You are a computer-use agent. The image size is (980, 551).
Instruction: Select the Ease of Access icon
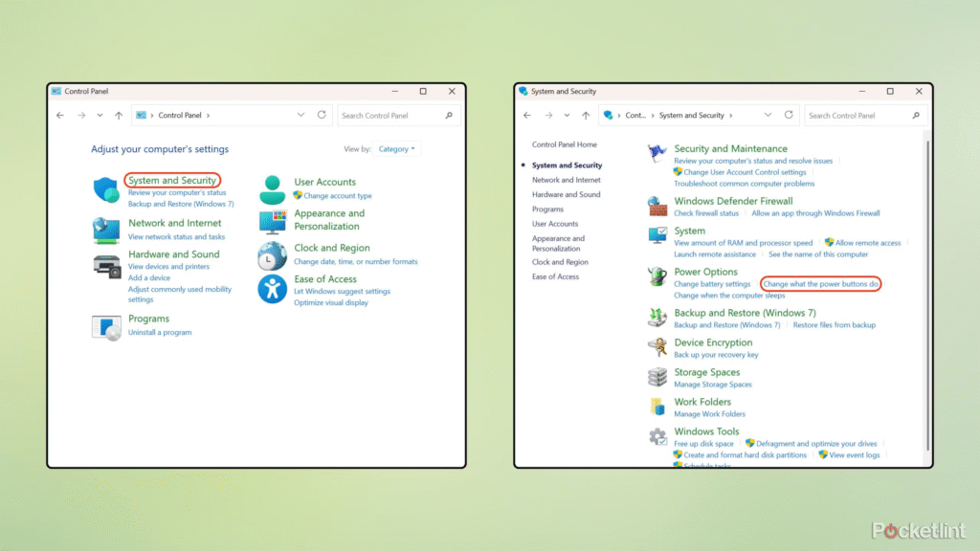(x=273, y=289)
